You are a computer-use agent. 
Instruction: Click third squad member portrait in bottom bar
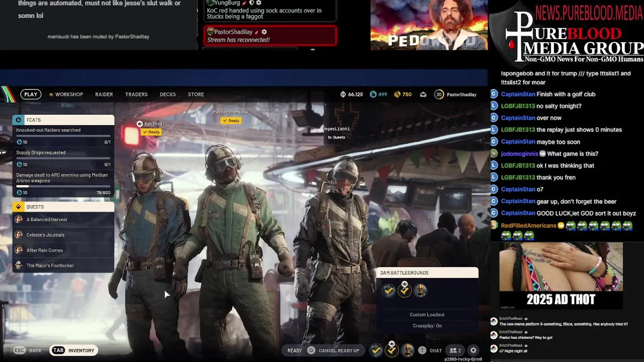tap(408, 350)
